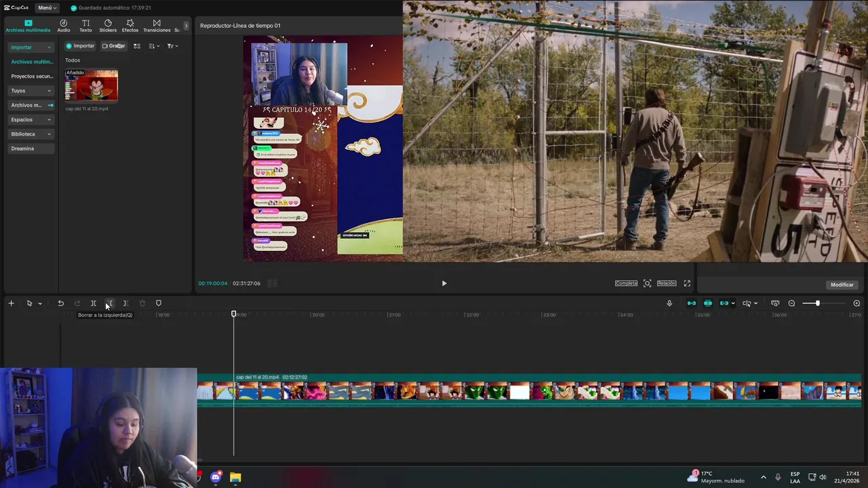Toggle the preview axis split cursor tool
Screen dimensions: 868x488
coord(747,303)
